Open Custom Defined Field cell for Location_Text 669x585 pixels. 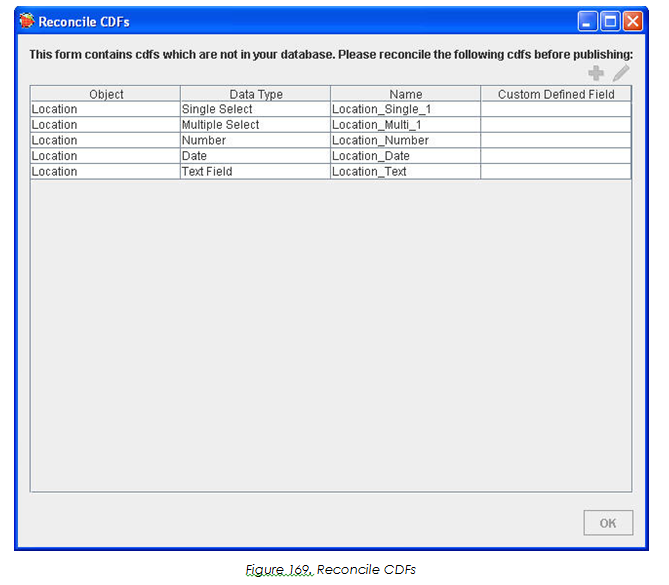click(556, 171)
